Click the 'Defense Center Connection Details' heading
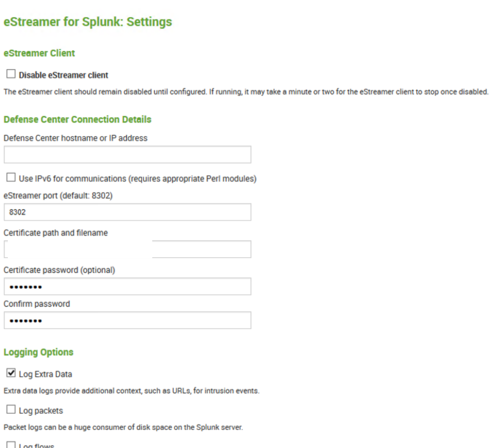502x448 pixels. pos(78,119)
